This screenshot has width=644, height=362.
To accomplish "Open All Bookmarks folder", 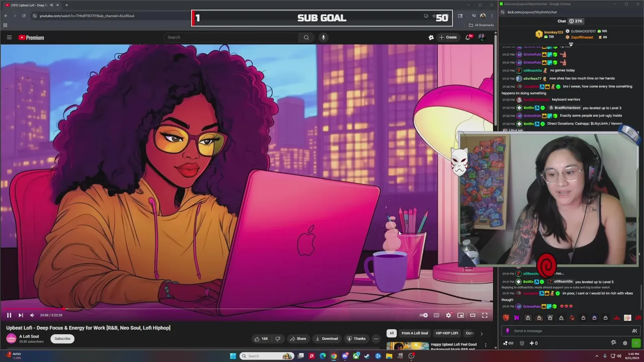I will (x=481, y=25).
